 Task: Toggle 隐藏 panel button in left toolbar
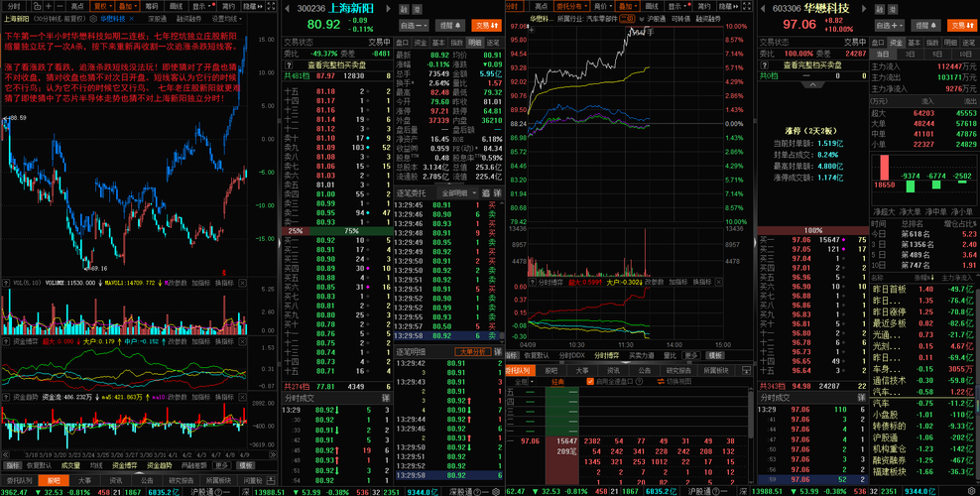pyautogui.click(x=253, y=6)
